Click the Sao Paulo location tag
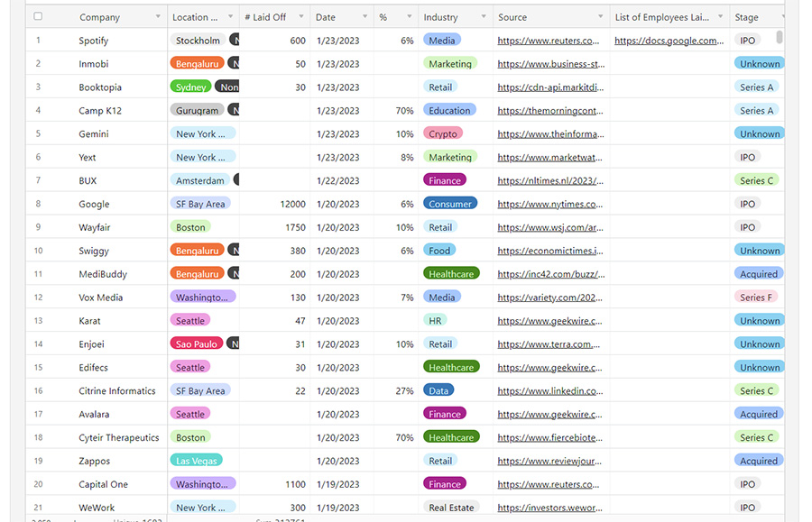The height and width of the screenshot is (522, 812). pos(197,344)
